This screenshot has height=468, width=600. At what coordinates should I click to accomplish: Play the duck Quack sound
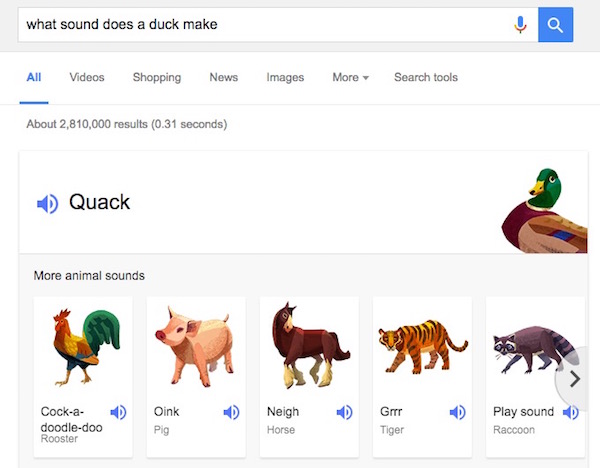point(47,204)
